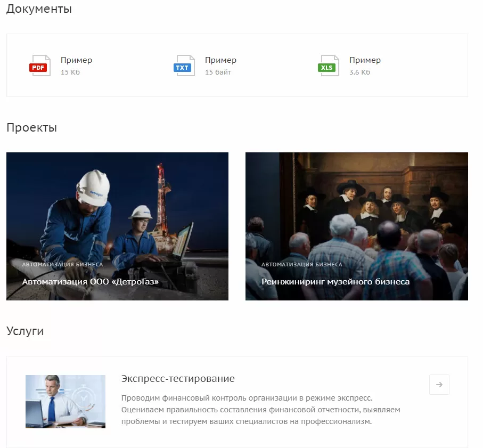Open the 15 Кб Пример document link
This screenshot has height=448, width=483.
click(x=76, y=60)
